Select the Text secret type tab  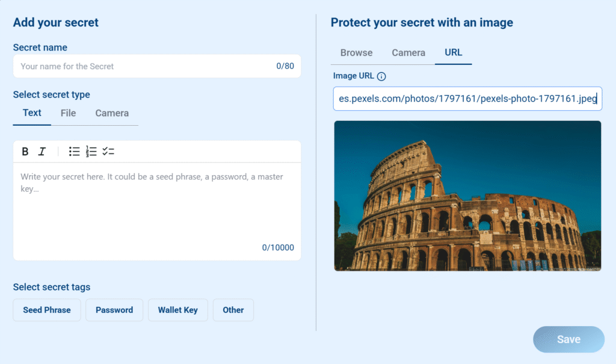tap(32, 113)
